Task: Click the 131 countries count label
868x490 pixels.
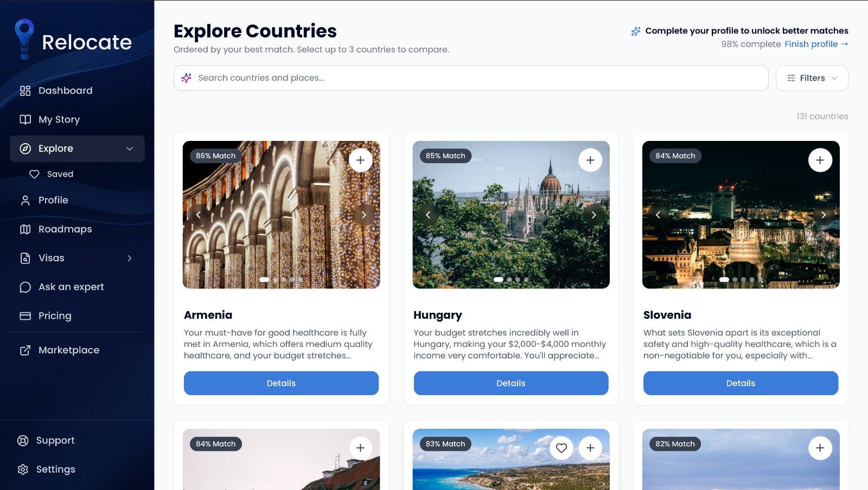Action: [822, 116]
